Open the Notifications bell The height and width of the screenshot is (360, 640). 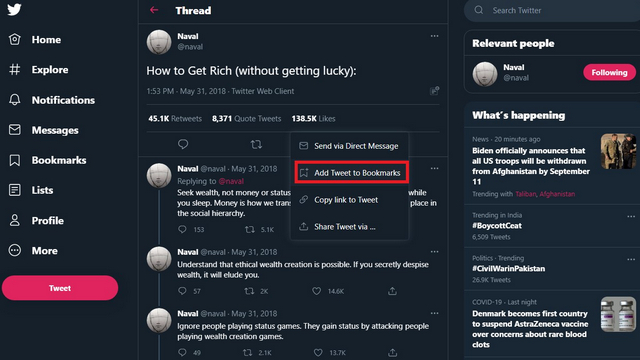(x=15, y=100)
